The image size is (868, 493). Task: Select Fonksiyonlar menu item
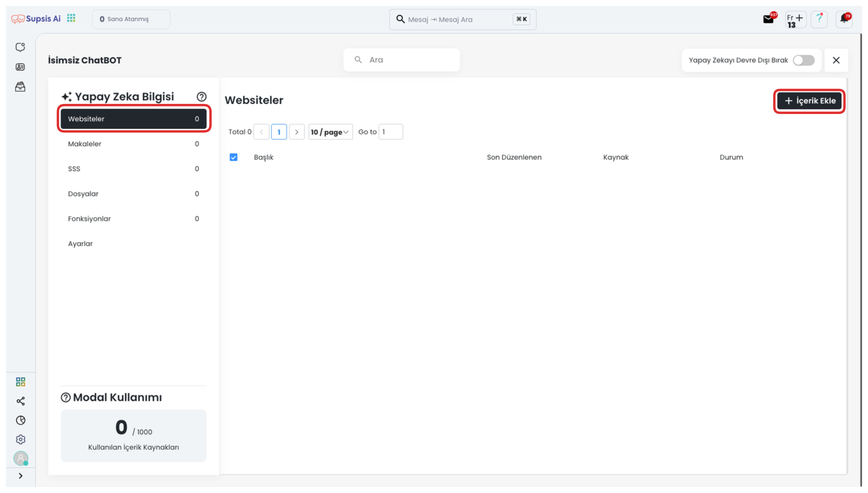coord(134,219)
